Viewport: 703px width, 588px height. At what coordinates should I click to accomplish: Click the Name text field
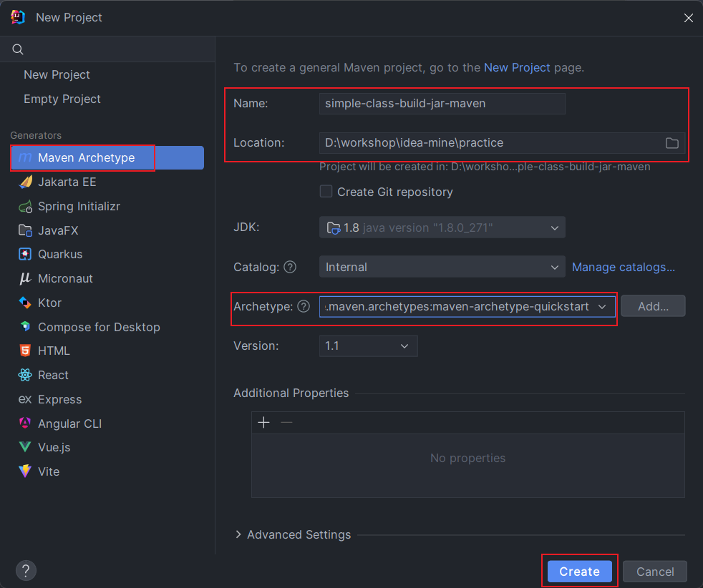tap(442, 103)
